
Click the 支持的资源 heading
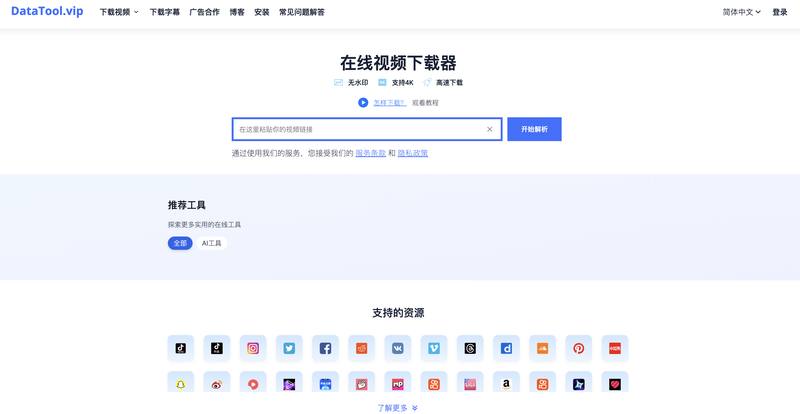point(398,313)
